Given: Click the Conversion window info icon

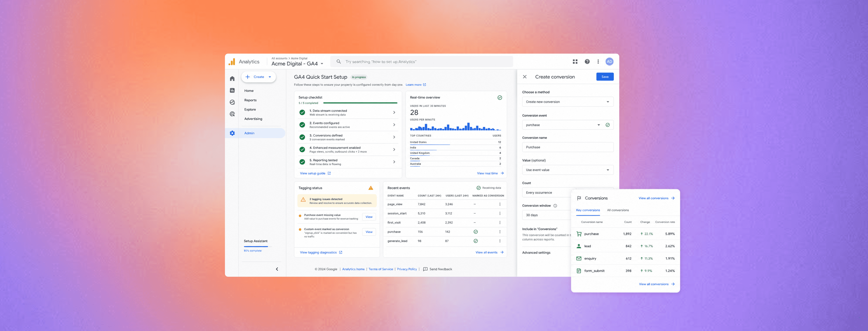Looking at the screenshot, I should point(555,206).
